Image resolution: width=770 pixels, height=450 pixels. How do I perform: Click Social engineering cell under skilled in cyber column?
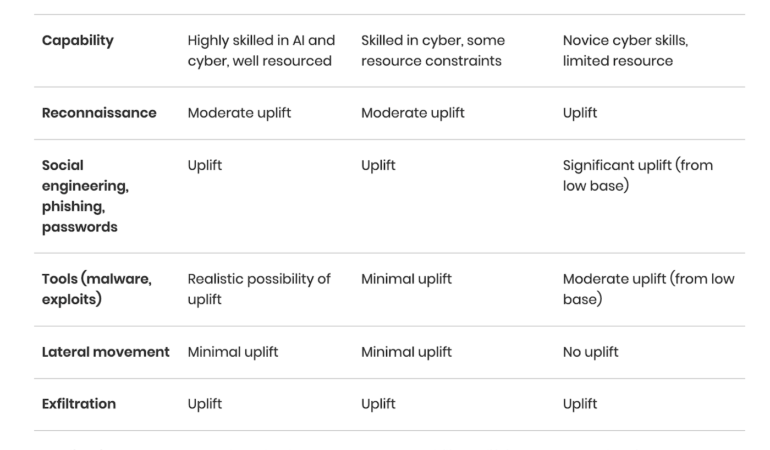tap(378, 165)
